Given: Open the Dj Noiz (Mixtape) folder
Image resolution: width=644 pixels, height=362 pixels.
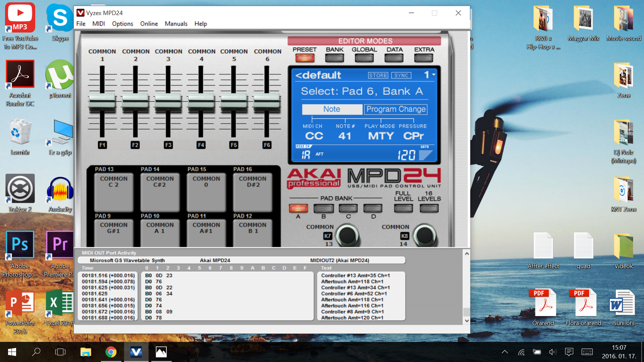Looking at the screenshot, I should point(624,141).
